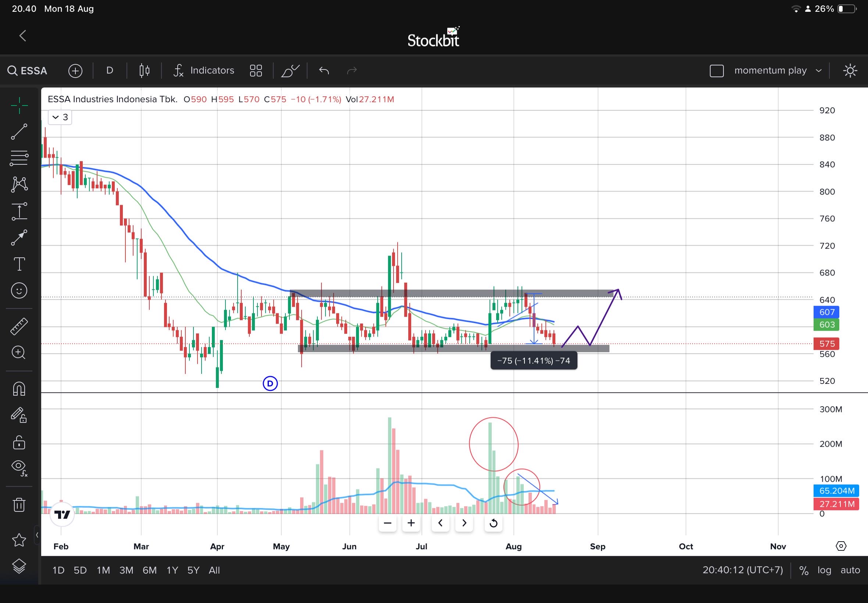The image size is (868, 603).
Task: Open chart settings gear at bottom right
Action: coord(841,546)
